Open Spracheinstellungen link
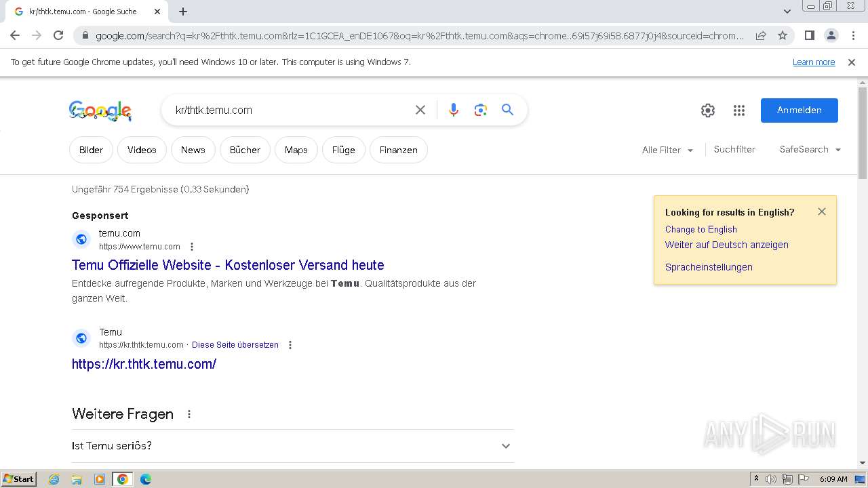 (709, 267)
